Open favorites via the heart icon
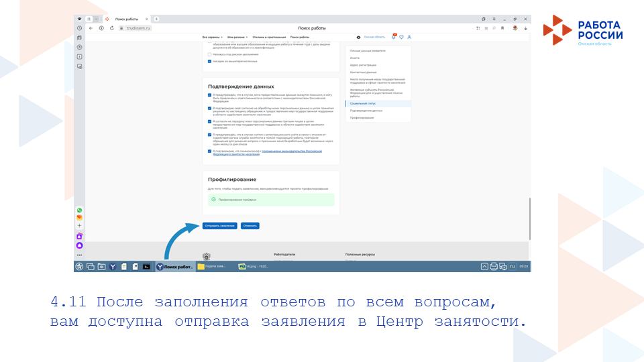The width and height of the screenshot is (644, 362). click(401, 37)
